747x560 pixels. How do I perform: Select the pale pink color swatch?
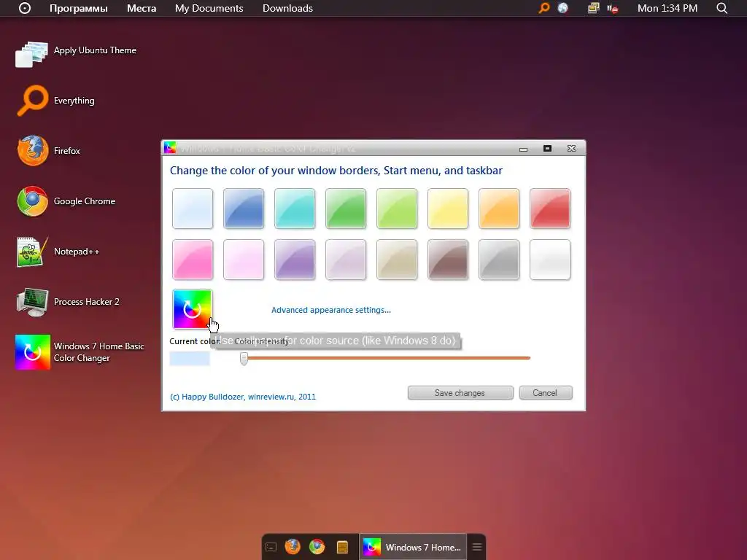(244, 260)
